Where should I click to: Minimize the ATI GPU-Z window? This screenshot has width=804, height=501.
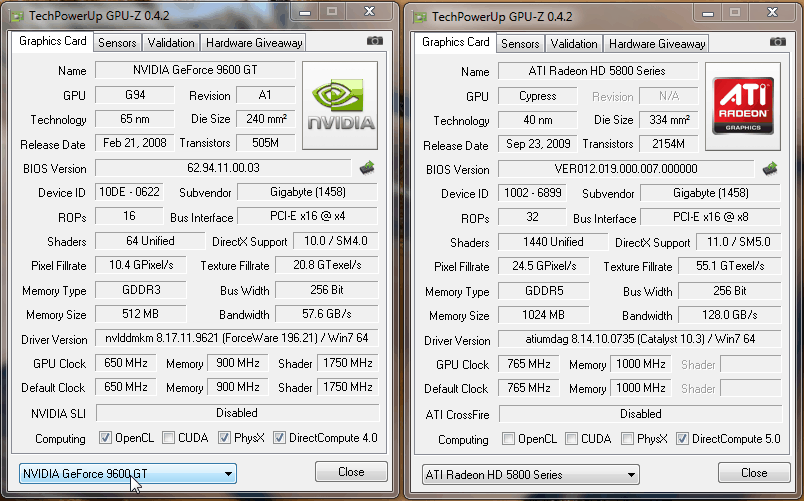point(708,12)
